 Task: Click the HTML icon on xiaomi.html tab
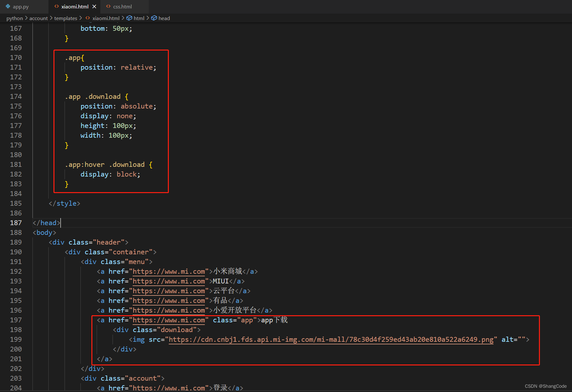[57, 6]
